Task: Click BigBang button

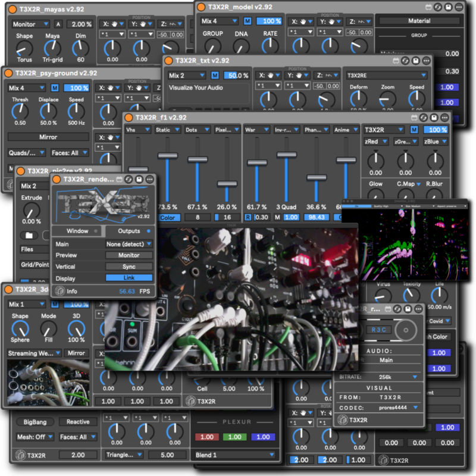Action: coord(35,422)
